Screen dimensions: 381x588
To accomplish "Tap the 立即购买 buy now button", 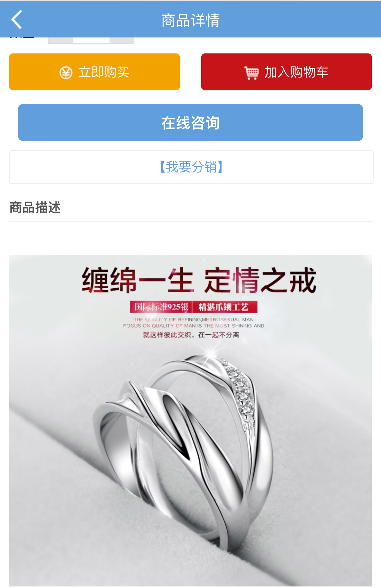I will [x=94, y=72].
